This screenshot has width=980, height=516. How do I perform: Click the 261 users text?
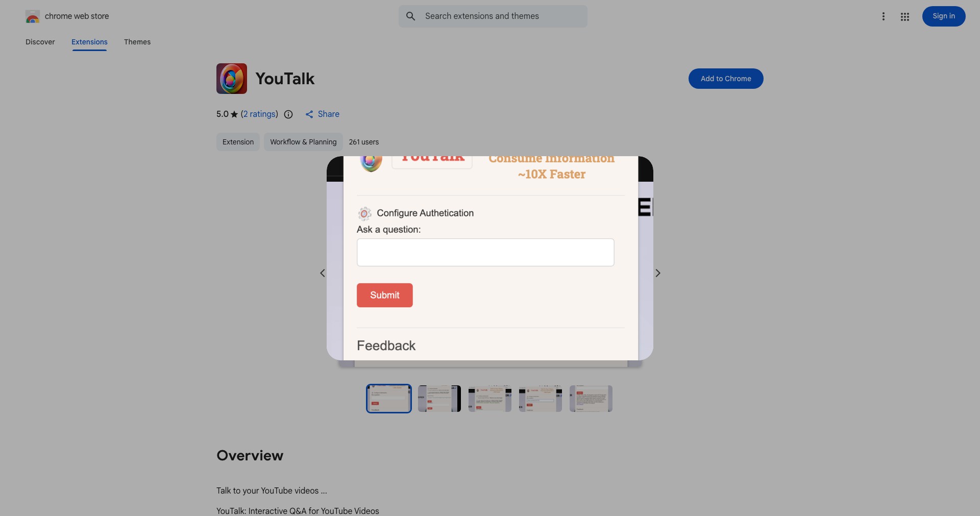364,142
